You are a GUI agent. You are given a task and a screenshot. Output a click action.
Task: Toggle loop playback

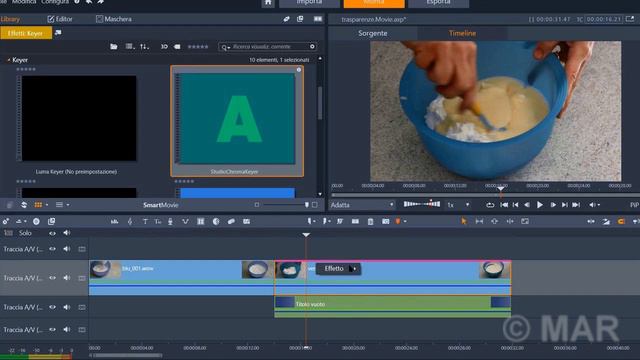tap(490, 205)
